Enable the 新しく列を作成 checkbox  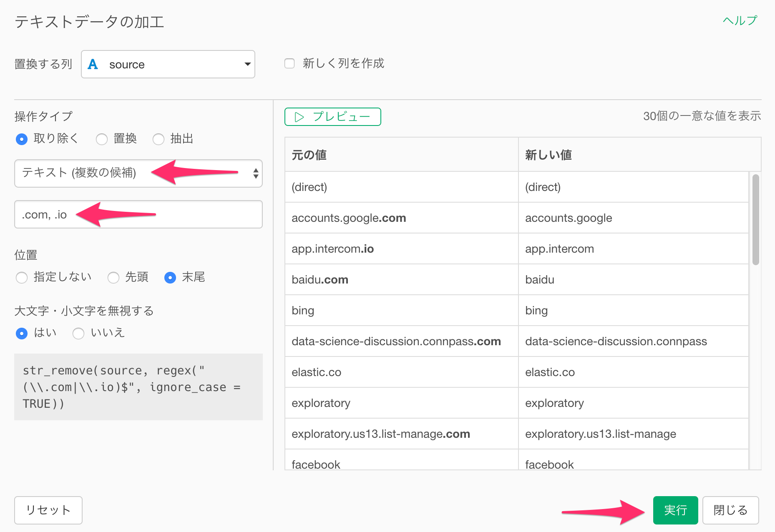(289, 63)
